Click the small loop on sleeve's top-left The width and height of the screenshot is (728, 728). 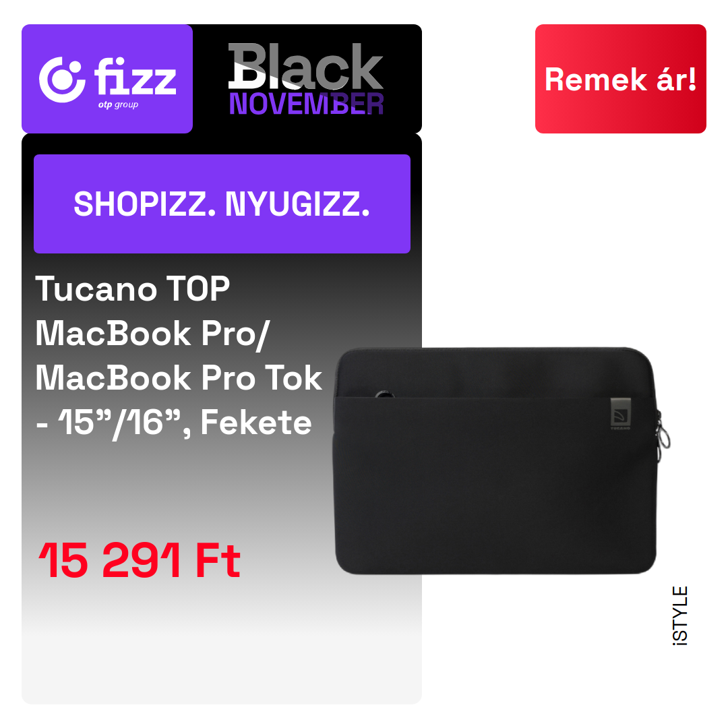click(384, 394)
